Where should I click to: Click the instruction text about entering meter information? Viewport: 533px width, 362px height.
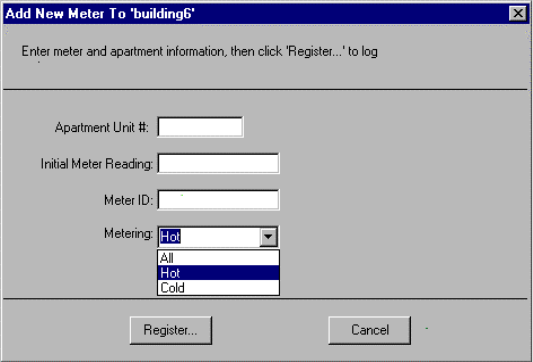[x=200, y=52]
